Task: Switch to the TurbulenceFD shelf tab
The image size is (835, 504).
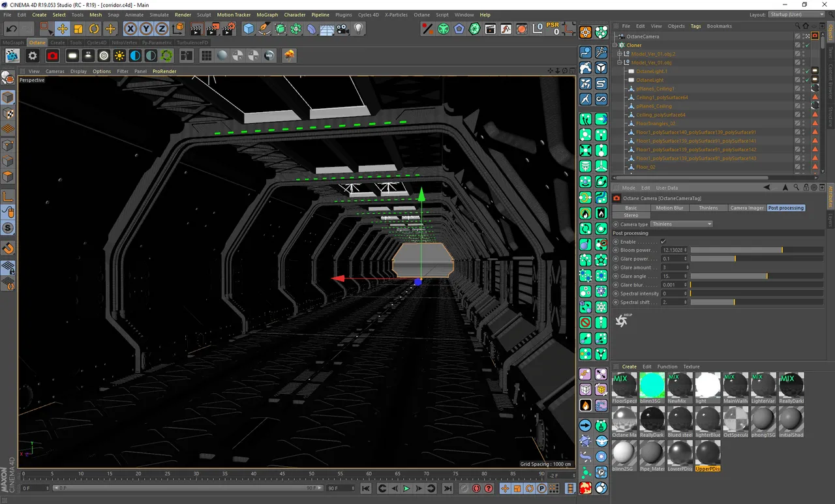Action: [192, 43]
